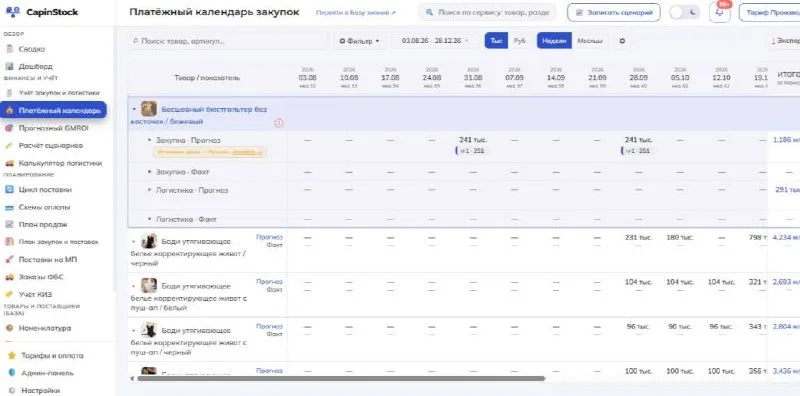This screenshot has width=800, height=396.
Task: Select the Недели period view
Action: pyautogui.click(x=554, y=41)
